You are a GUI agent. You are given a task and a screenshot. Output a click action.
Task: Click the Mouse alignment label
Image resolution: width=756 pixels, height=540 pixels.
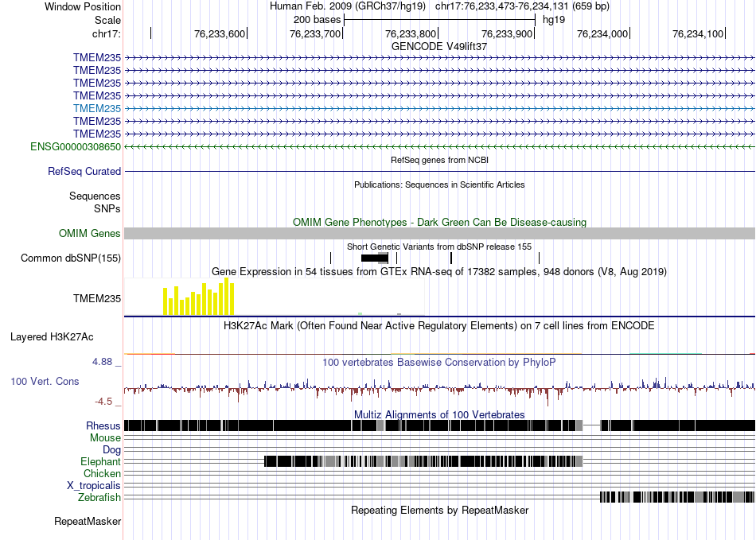(x=105, y=438)
